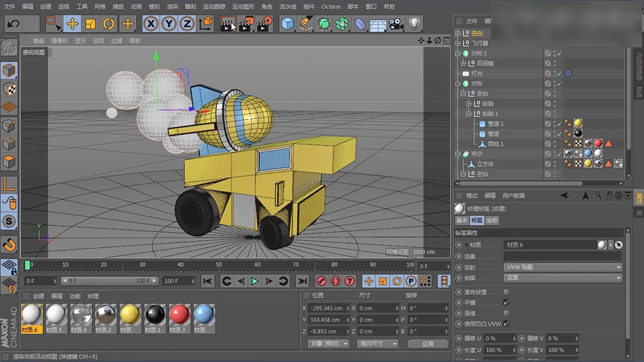This screenshot has width=644, height=362.
Task: Enable the 混合纹理 checkbox
Action: [506, 292]
